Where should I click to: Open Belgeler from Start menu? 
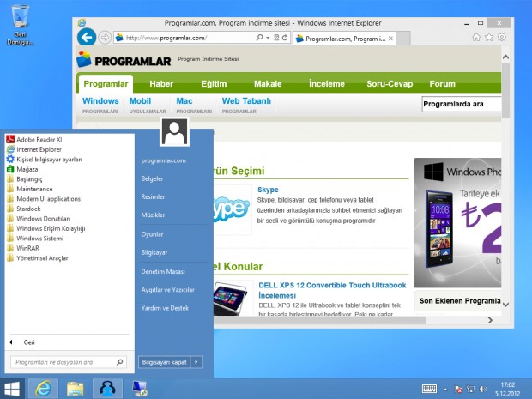[x=152, y=178]
